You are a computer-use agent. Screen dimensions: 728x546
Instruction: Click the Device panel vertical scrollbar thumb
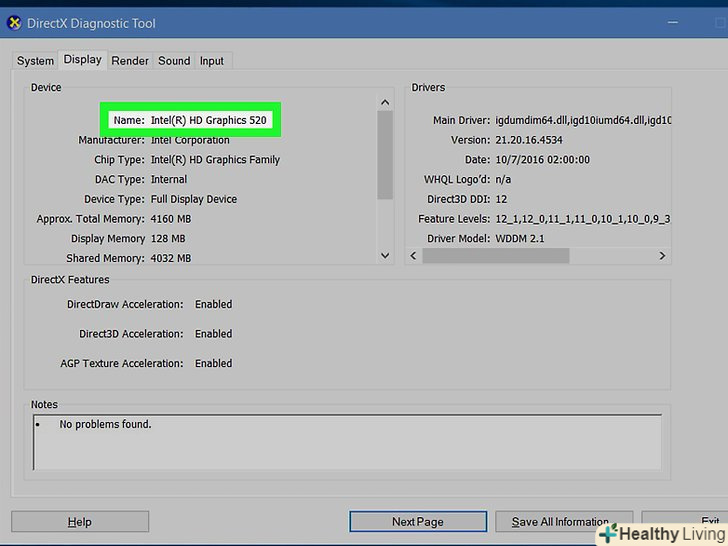pos(385,155)
